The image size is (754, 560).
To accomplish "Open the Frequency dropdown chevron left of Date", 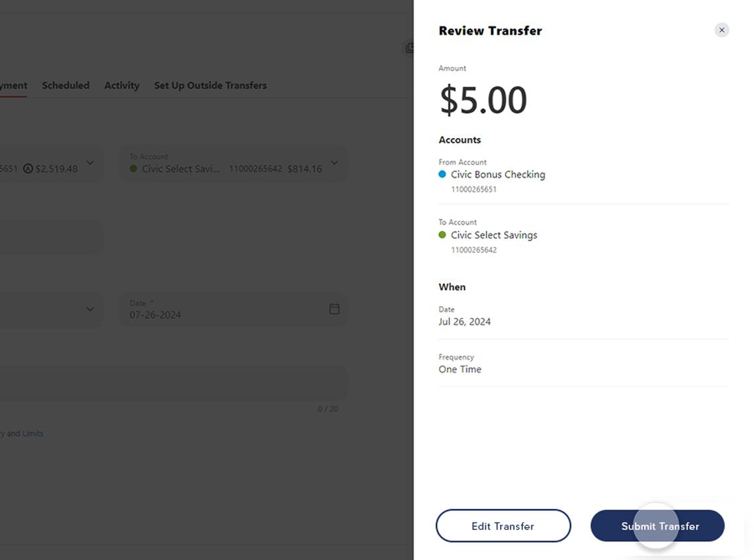I will [90, 309].
